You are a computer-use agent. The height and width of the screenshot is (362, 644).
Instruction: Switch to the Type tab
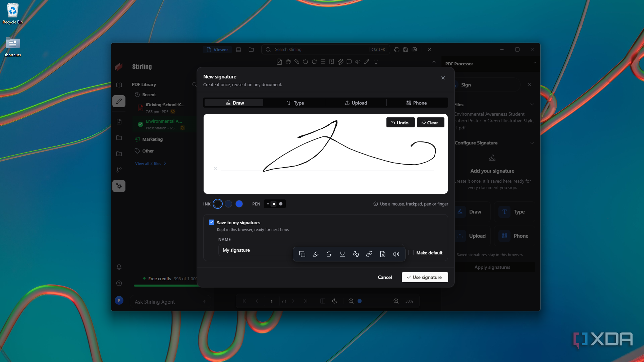[295, 103]
